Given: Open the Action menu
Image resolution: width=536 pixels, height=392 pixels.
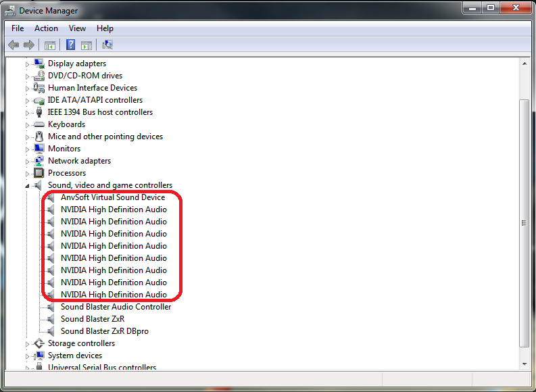Looking at the screenshot, I should [46, 28].
